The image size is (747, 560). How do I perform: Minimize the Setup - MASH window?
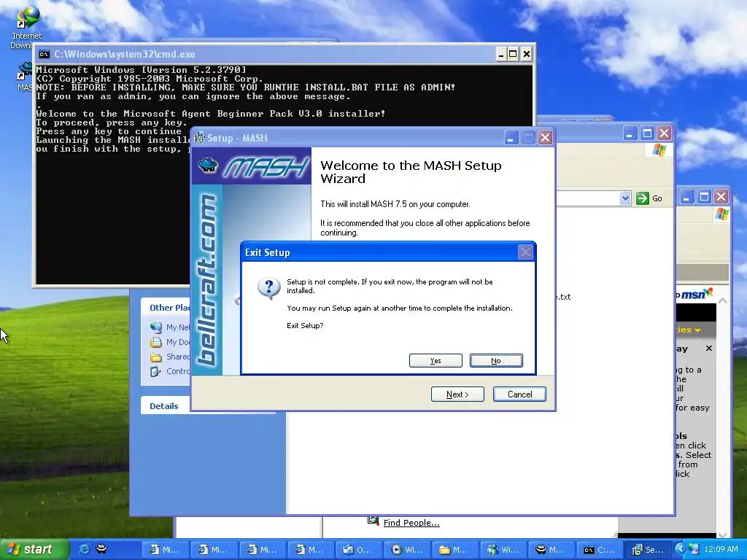pyautogui.click(x=511, y=138)
